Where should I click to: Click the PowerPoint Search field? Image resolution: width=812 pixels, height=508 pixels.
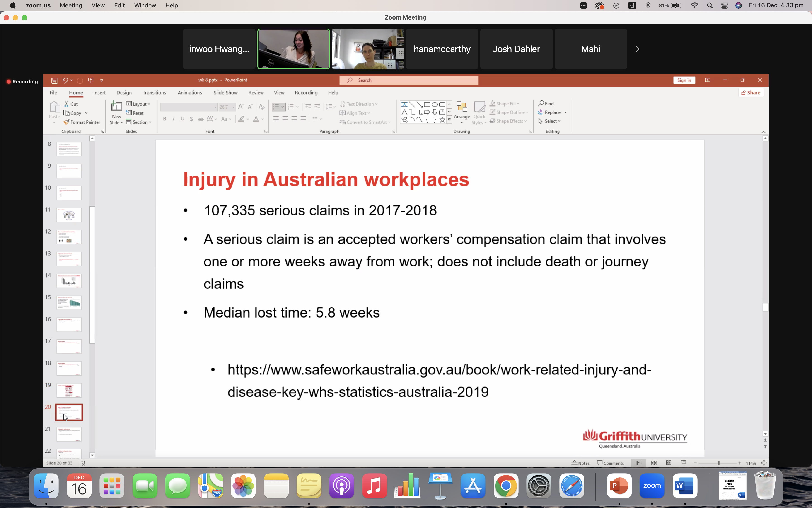(409, 80)
